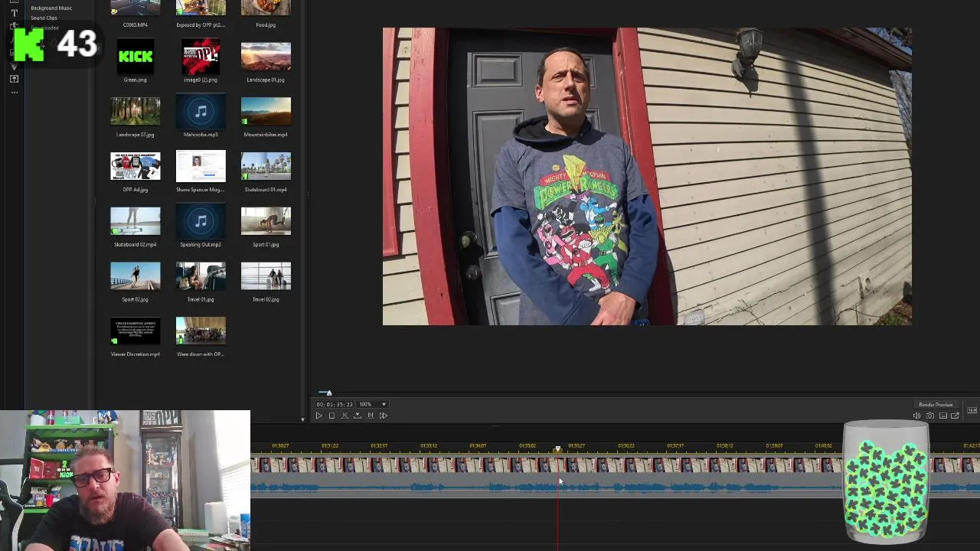Select the Background Music category
Viewport: 980px width, 551px height.
(51, 8)
